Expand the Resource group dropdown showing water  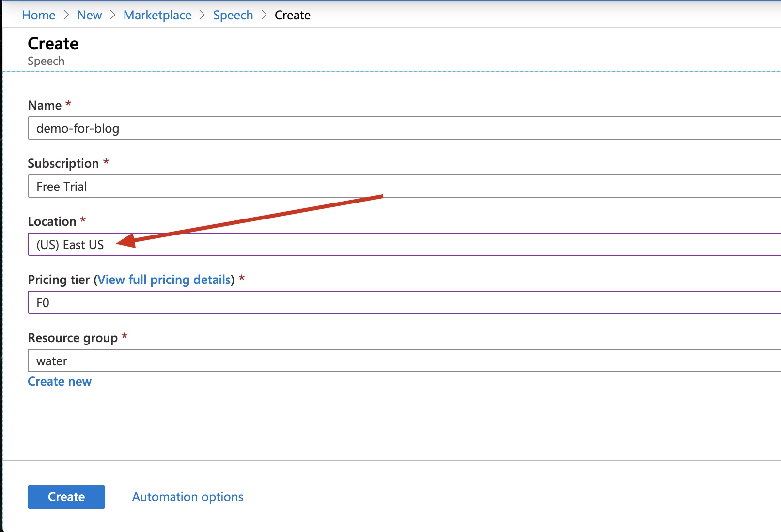(388, 360)
